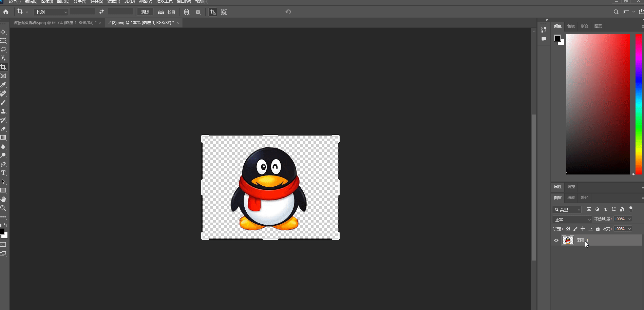644x310 pixels.
Task: Open crop settings gear icon
Action: tap(198, 12)
